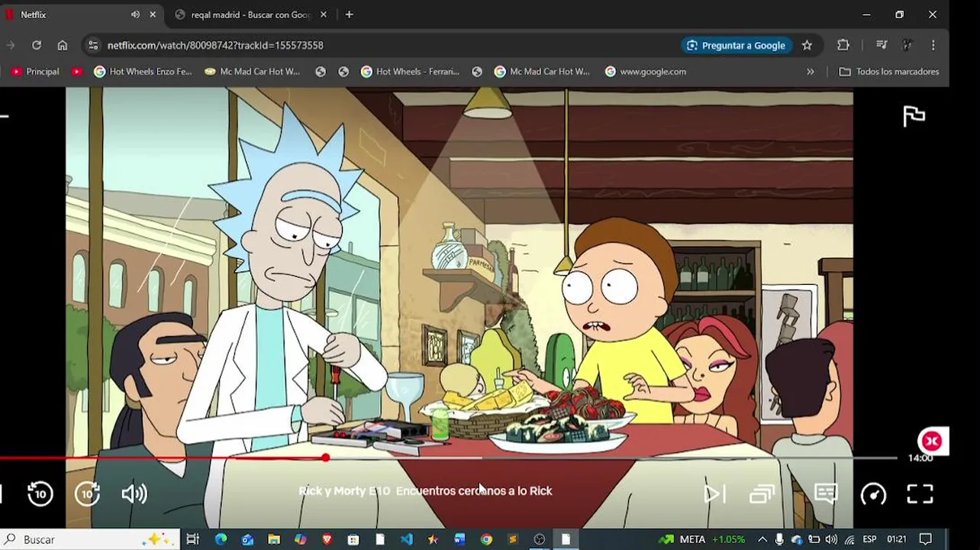Bookmark this page with star icon
This screenshot has width=980, height=550.
tap(807, 45)
